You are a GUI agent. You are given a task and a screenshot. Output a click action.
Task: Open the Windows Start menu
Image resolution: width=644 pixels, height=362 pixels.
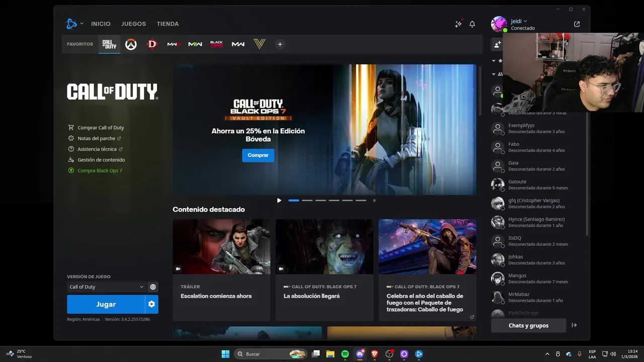tap(225, 354)
